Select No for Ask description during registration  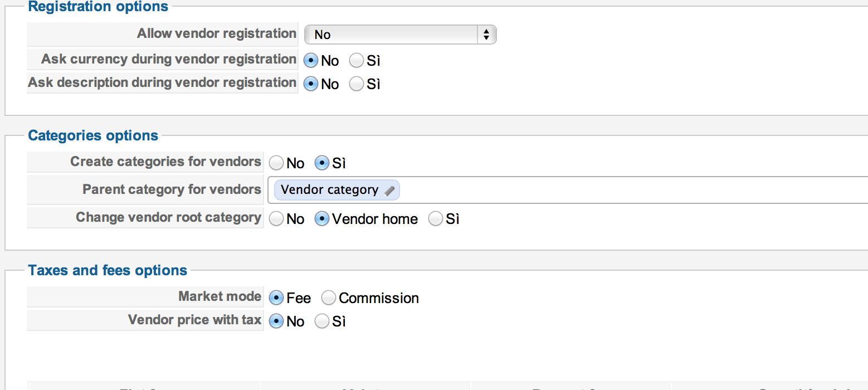(x=311, y=84)
